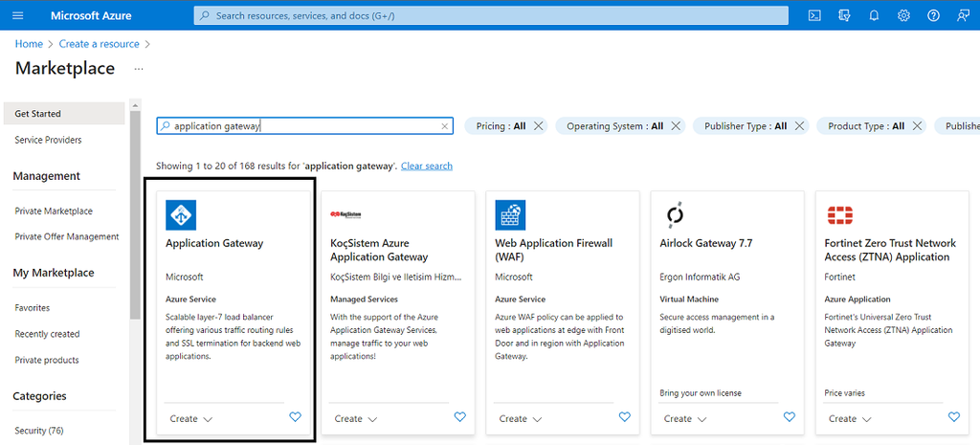Click the Airlock Gateway logo icon
Screen dimensions: 980x445
(675, 215)
